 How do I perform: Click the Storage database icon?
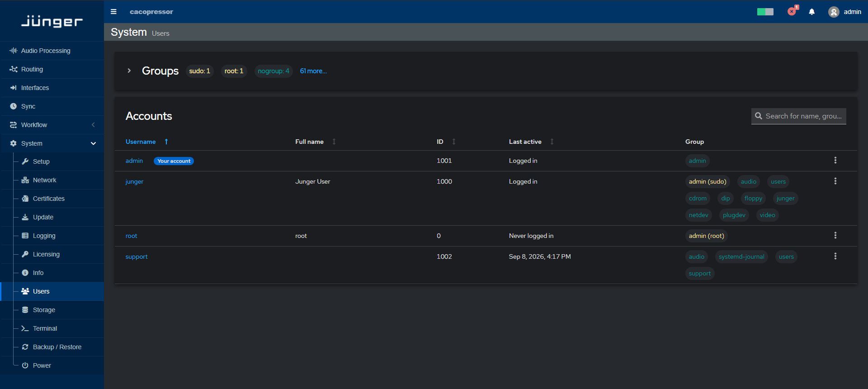(25, 310)
